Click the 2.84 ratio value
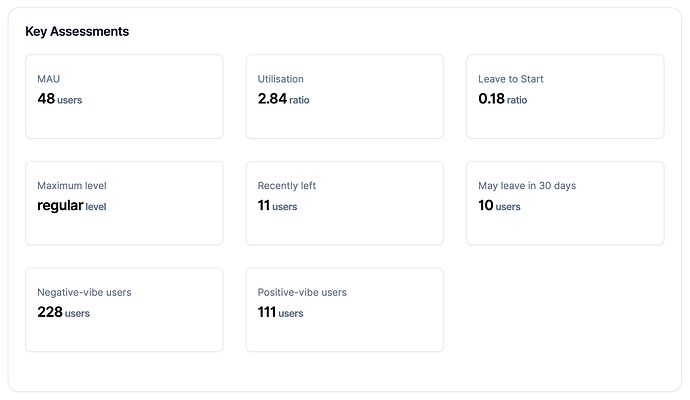 click(x=283, y=99)
